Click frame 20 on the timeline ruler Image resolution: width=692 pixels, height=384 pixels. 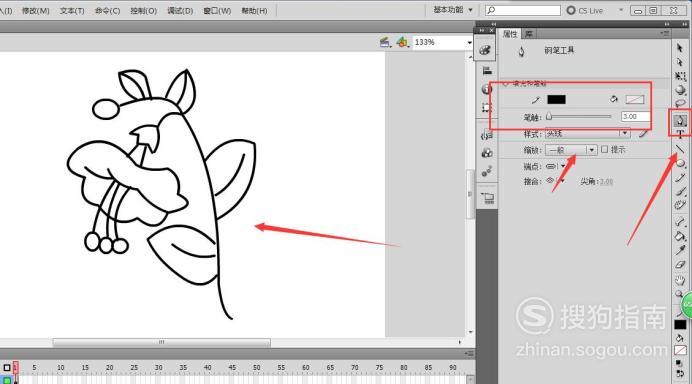click(109, 368)
